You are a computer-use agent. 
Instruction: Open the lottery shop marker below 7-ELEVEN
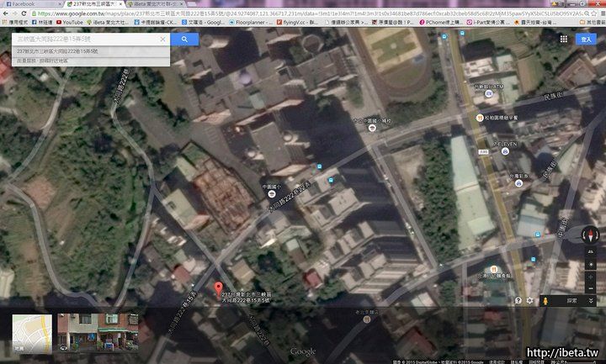519,183
